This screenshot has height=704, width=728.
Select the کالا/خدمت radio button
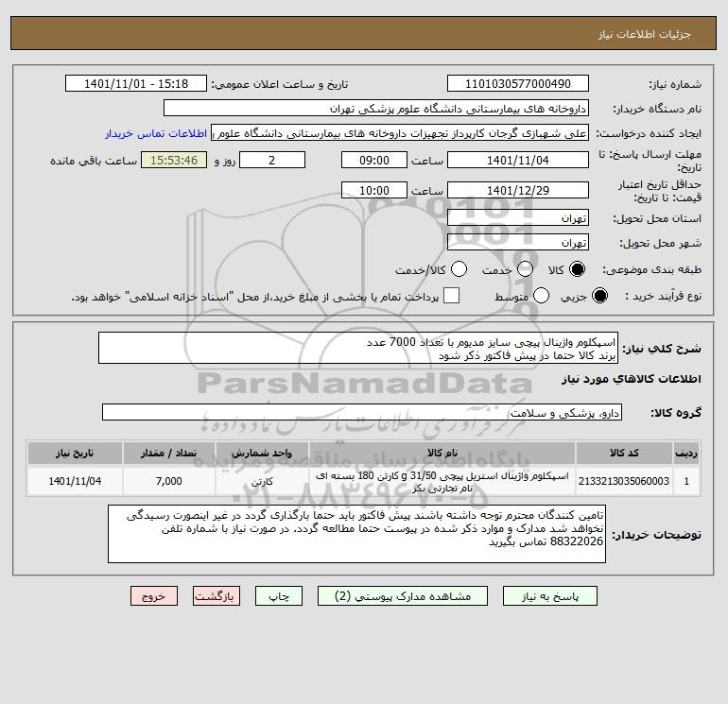click(459, 269)
